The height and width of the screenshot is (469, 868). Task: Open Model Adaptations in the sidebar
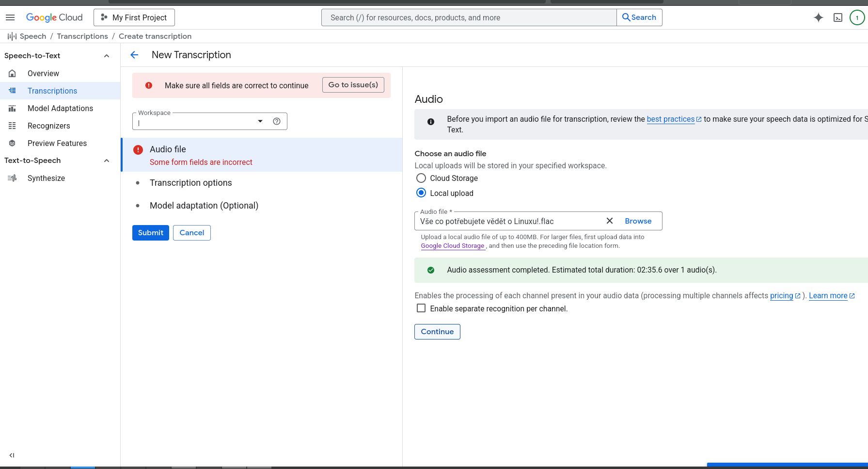[x=60, y=108]
